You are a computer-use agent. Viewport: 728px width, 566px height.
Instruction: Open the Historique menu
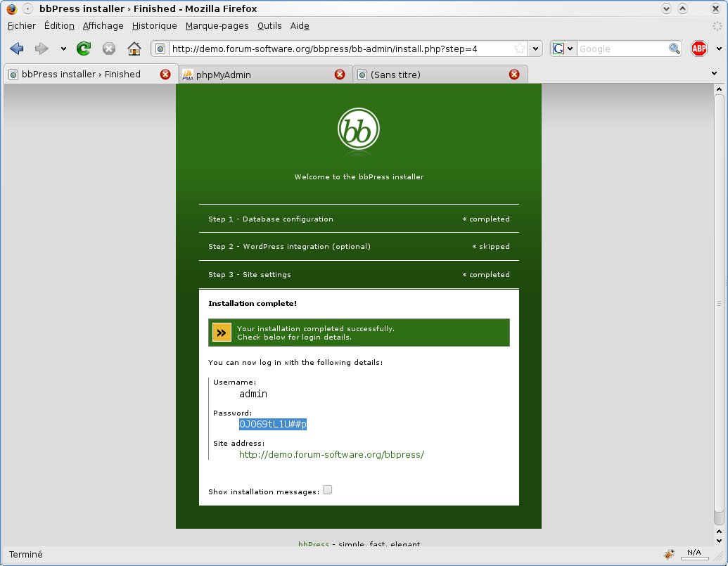(x=155, y=26)
